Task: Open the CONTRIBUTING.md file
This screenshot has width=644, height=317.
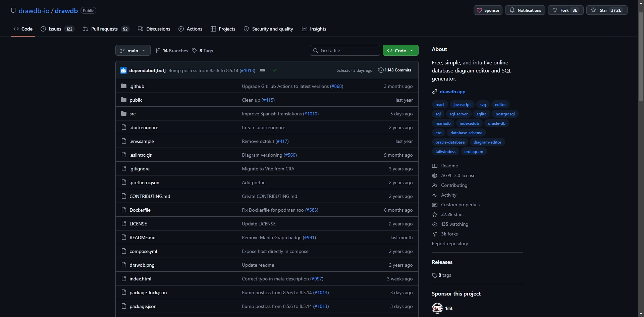Action: [150, 196]
